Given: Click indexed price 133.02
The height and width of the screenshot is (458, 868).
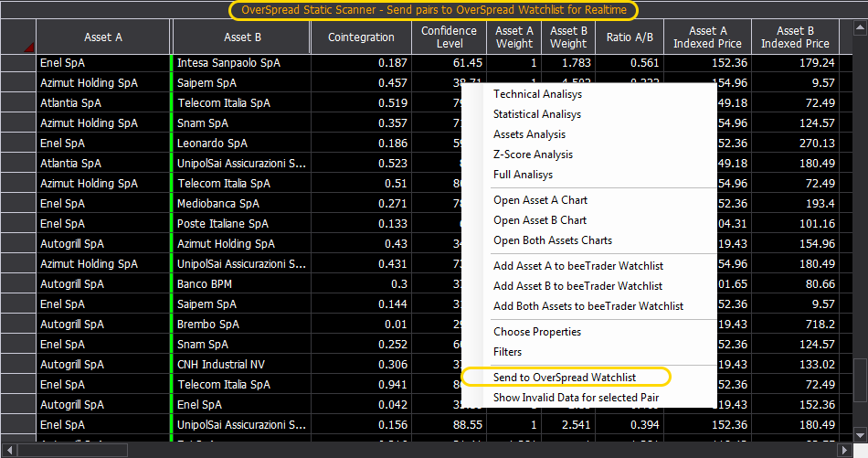Looking at the screenshot, I should pyautogui.click(x=795, y=365).
